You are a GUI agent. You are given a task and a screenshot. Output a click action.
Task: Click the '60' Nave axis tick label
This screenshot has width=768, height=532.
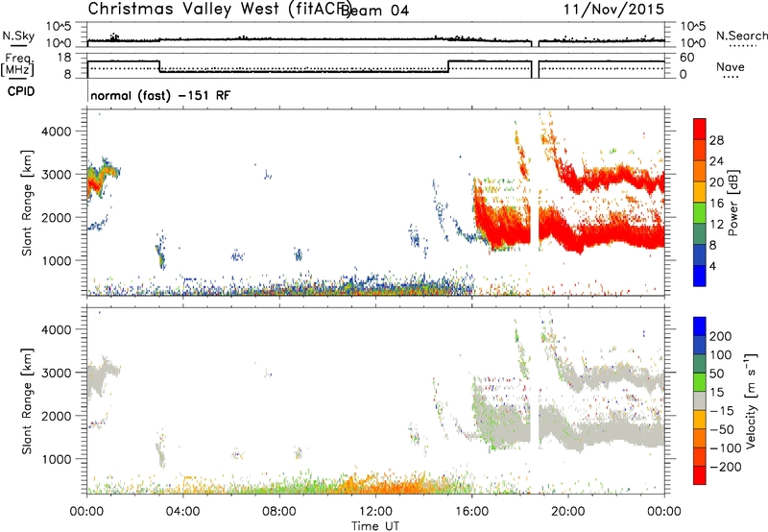(687, 58)
